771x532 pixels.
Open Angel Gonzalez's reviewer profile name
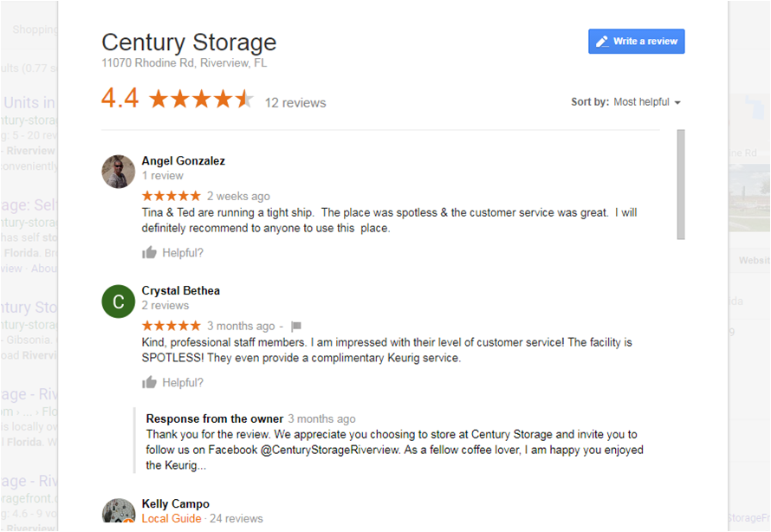coord(183,161)
